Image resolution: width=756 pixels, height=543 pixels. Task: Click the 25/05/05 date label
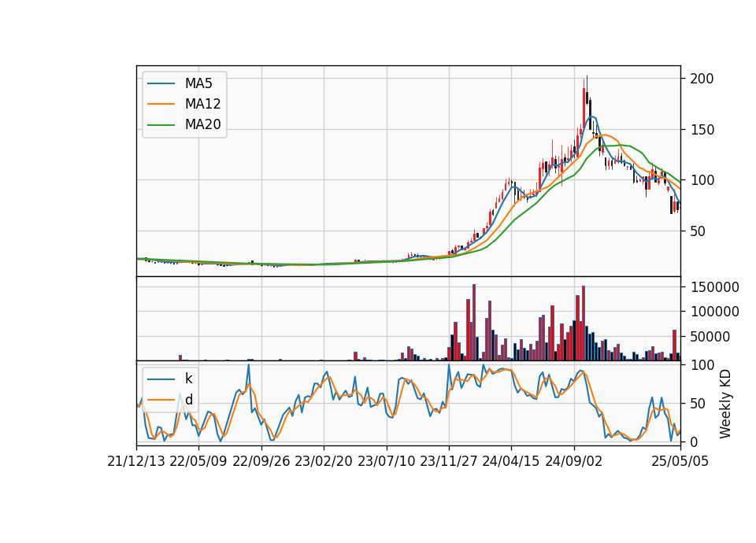680,462
